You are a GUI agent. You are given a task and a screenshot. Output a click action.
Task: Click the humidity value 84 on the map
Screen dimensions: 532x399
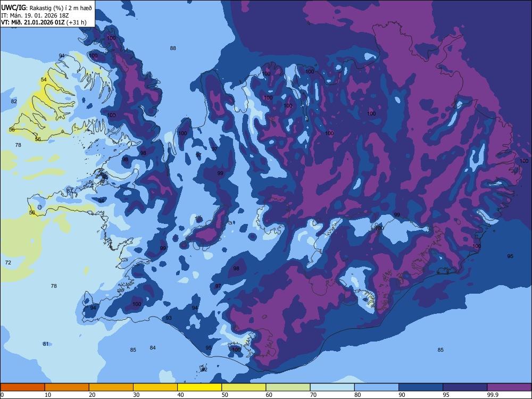tap(153, 348)
